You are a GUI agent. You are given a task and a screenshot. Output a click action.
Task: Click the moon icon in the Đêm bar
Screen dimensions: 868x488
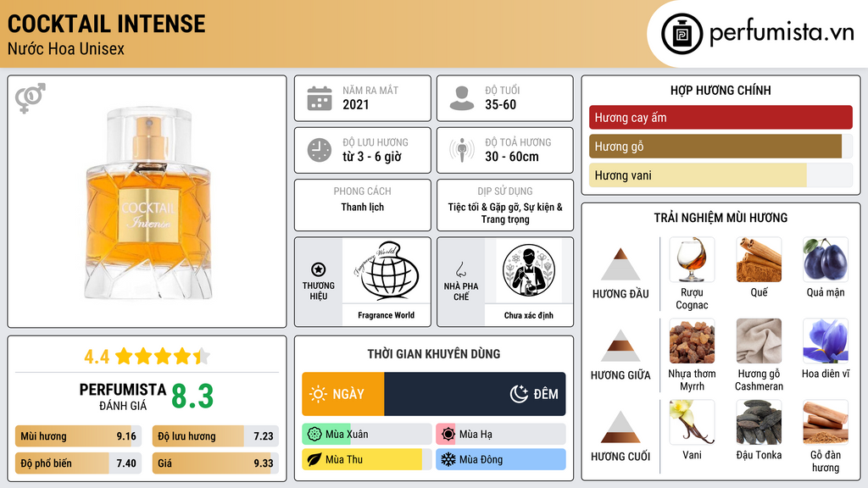pyautogui.click(x=519, y=394)
